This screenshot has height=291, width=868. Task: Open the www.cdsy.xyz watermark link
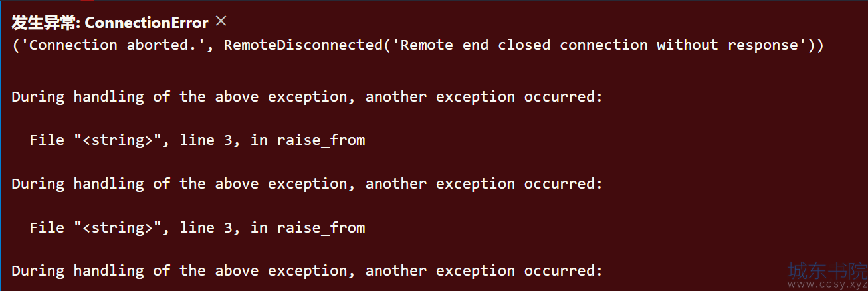(x=827, y=284)
